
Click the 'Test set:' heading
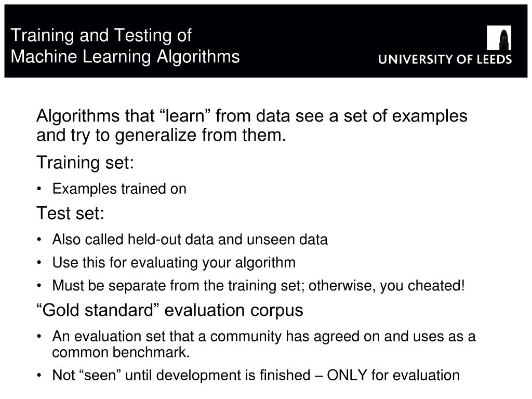click(70, 214)
